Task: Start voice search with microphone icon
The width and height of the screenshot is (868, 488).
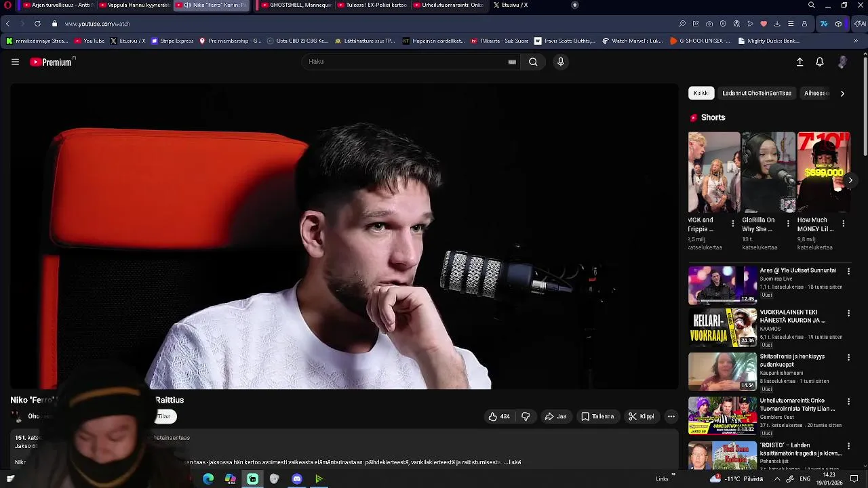Action: tap(560, 62)
